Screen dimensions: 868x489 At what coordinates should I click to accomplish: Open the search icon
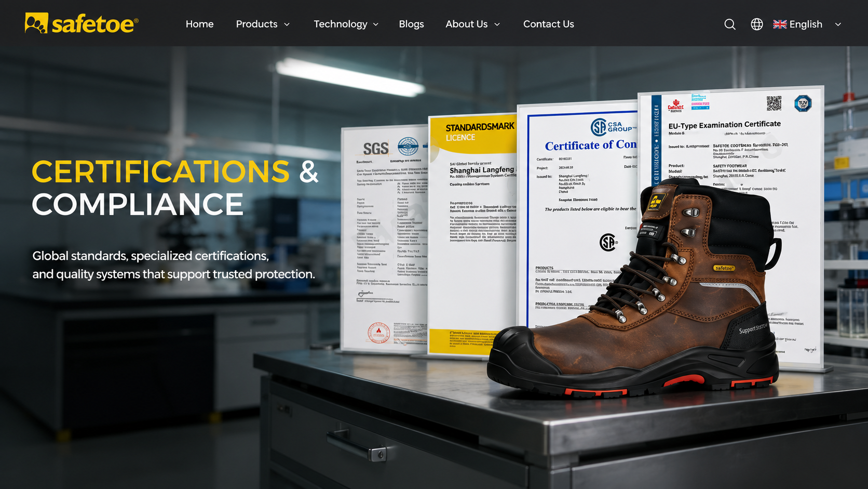pyautogui.click(x=730, y=24)
